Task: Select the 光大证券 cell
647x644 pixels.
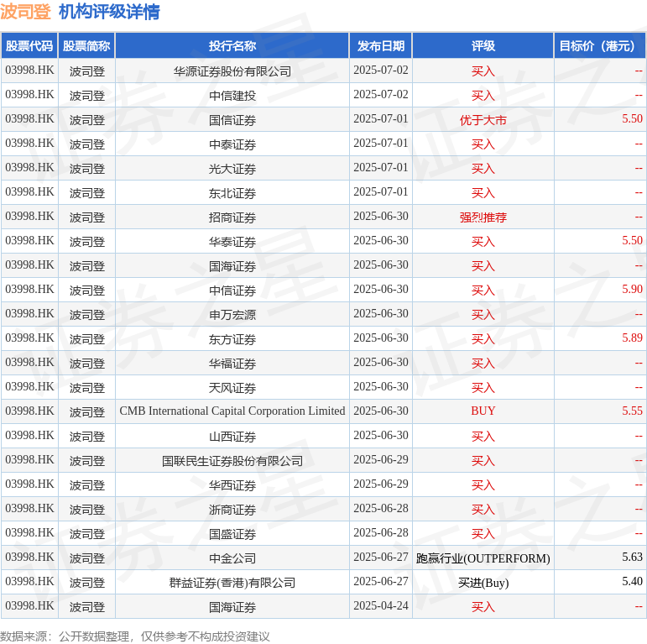Action: (232, 169)
